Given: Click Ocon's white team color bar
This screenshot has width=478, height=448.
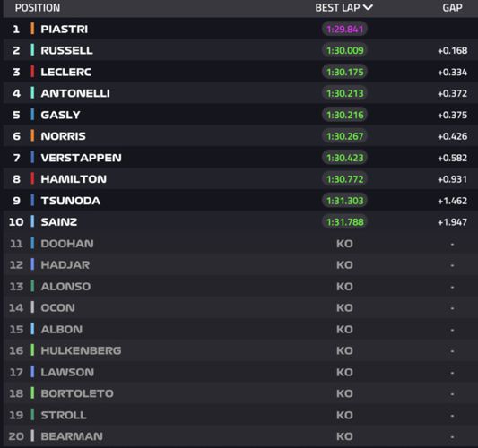Looking at the screenshot, I should [32, 307].
